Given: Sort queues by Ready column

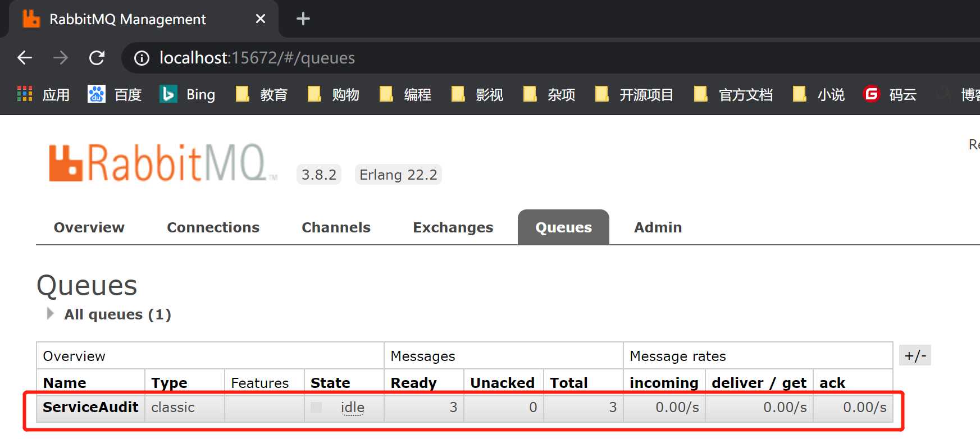Looking at the screenshot, I should (413, 383).
